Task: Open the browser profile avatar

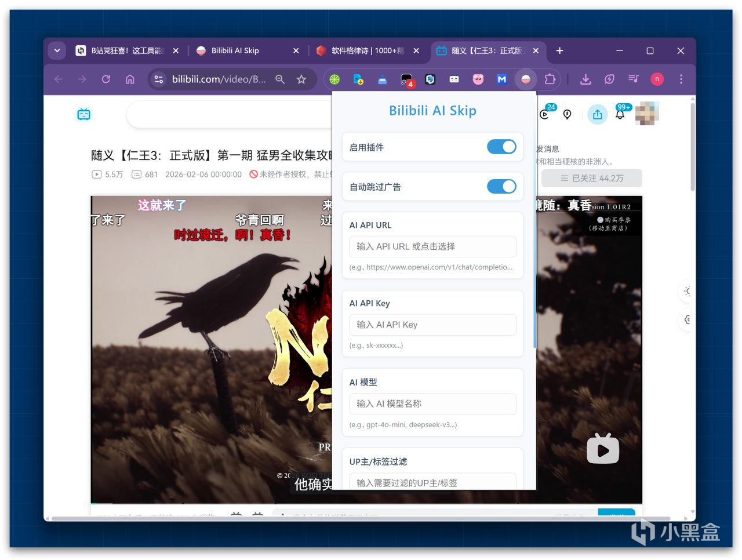Action: click(x=657, y=79)
